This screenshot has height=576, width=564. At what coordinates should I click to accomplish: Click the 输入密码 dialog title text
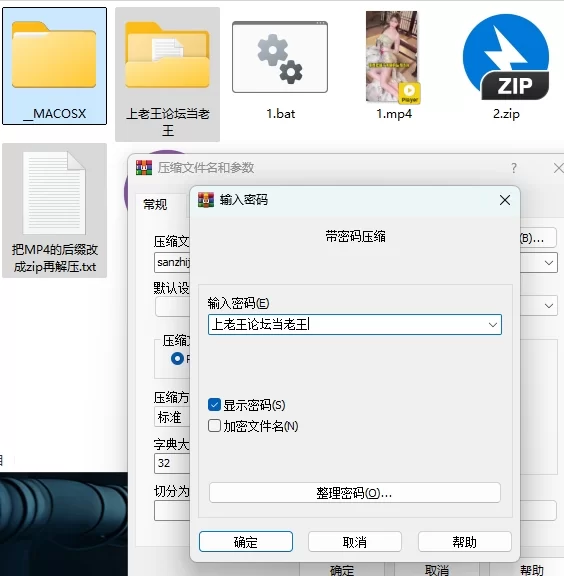[244, 200]
